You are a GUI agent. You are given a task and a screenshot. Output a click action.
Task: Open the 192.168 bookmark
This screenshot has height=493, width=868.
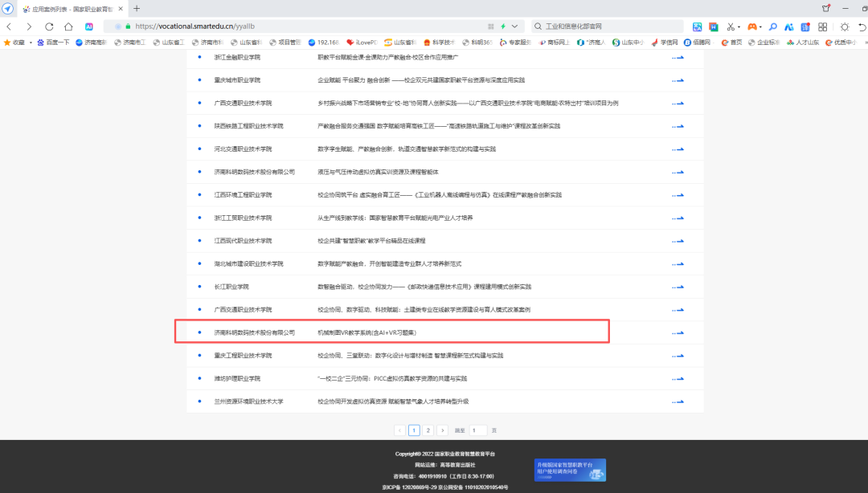[323, 42]
